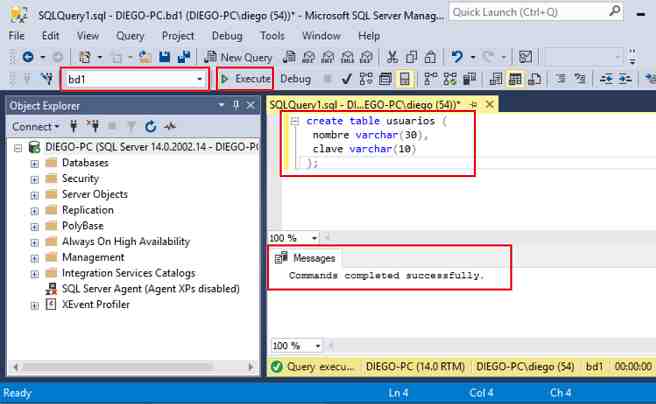Click the Database Engine Query icon

click(289, 57)
